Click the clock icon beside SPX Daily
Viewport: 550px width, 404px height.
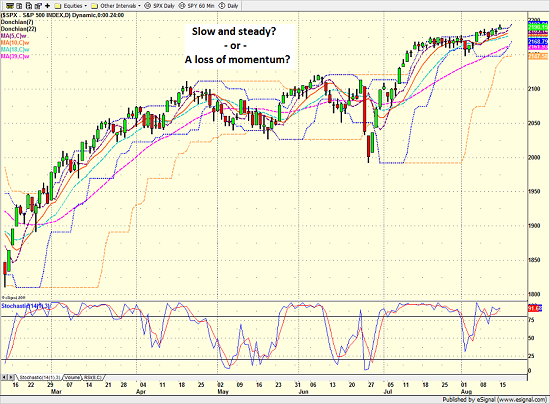pos(148,6)
